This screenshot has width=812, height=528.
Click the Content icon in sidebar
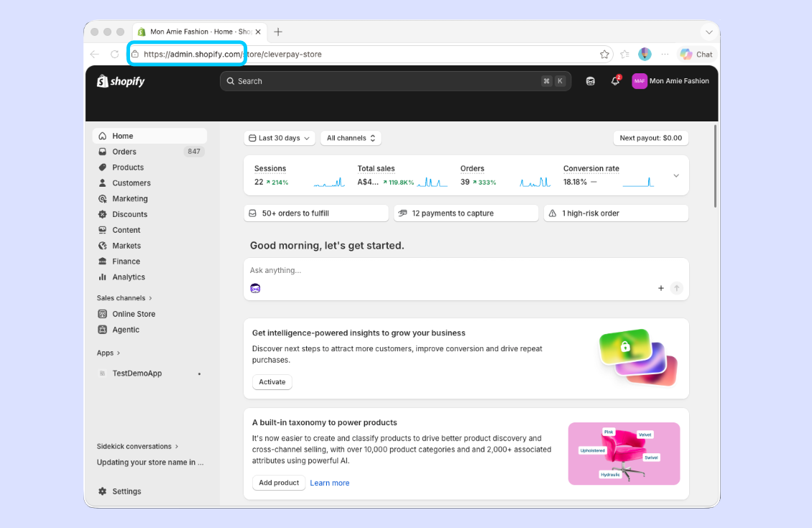tap(103, 230)
